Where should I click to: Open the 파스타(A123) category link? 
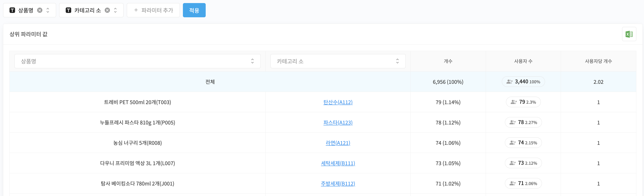coord(338,122)
